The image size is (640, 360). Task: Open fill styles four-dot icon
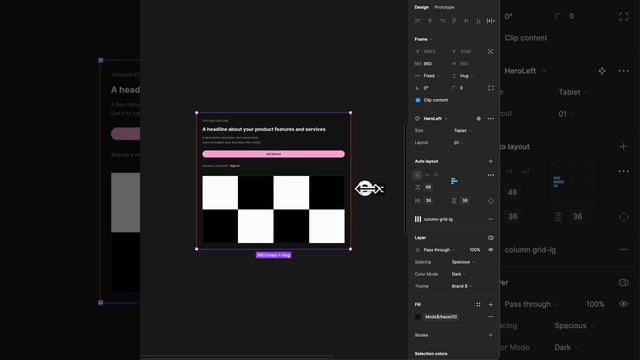pyautogui.click(x=478, y=304)
